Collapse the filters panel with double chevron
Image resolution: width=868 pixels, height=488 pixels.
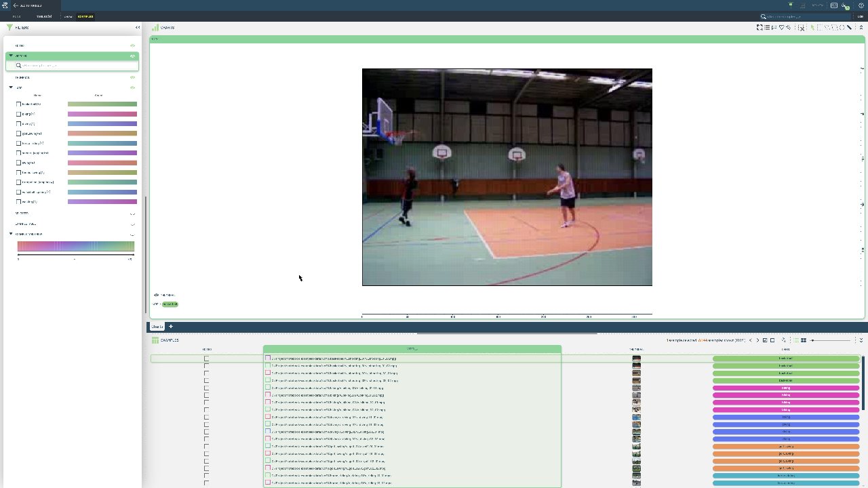coord(138,28)
